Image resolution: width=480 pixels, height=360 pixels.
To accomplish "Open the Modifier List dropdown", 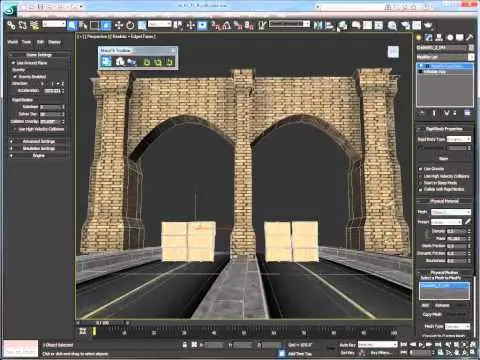I will tap(445, 57).
